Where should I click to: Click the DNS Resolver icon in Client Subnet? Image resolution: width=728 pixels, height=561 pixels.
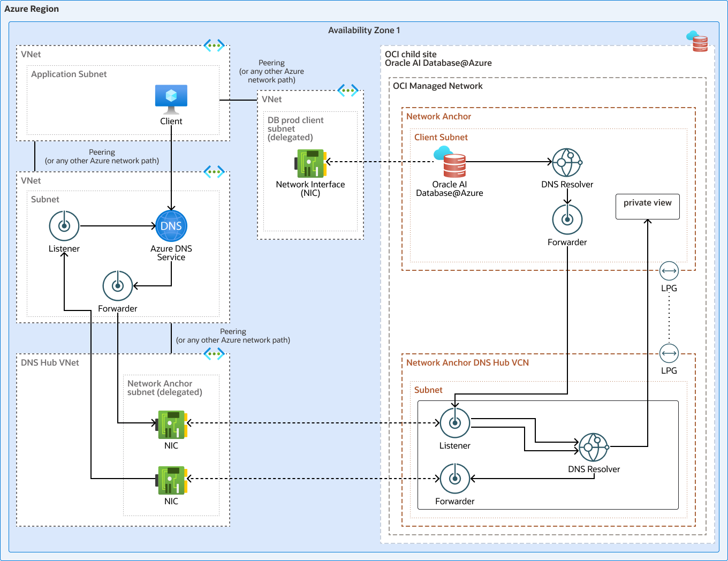567,162
